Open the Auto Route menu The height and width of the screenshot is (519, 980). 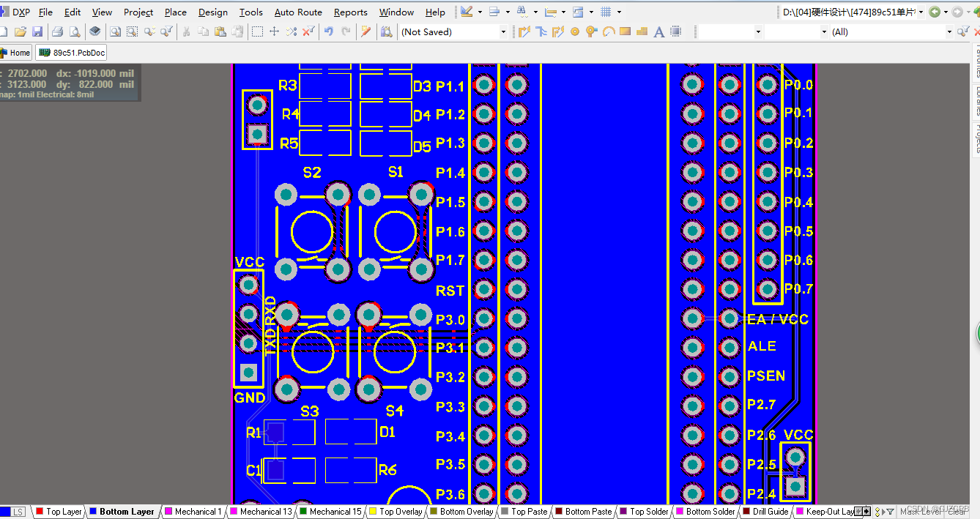[x=297, y=12]
